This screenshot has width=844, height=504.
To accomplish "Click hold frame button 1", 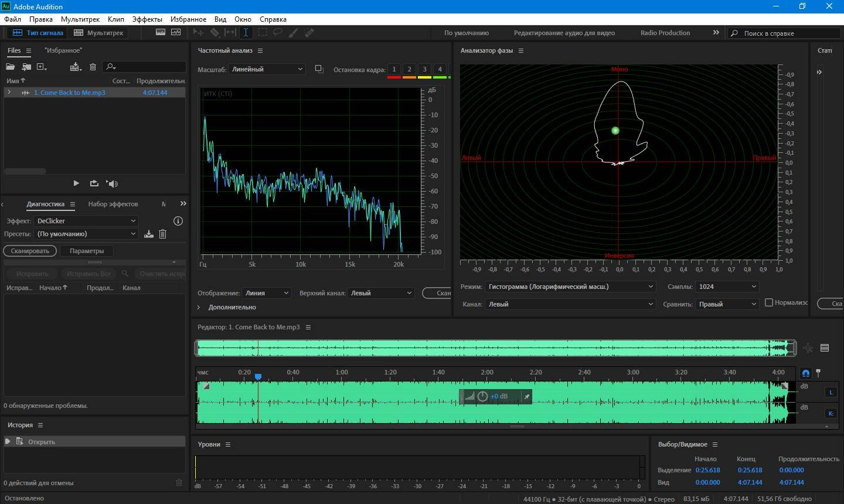I will [394, 70].
